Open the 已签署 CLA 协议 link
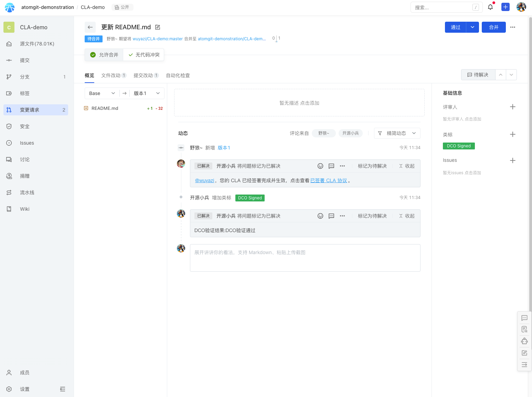Viewport: 532px width, 397px height. point(329,180)
